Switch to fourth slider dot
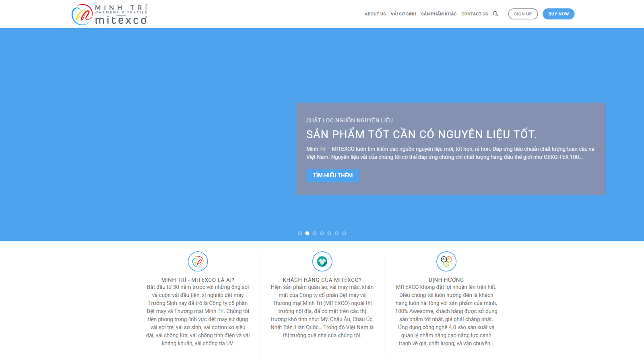 coord(322,233)
